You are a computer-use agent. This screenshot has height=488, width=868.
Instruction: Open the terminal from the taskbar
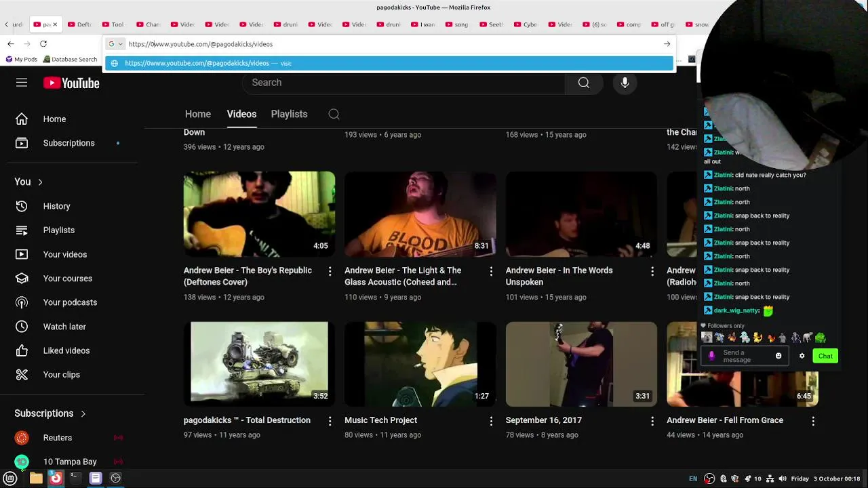[75, 478]
